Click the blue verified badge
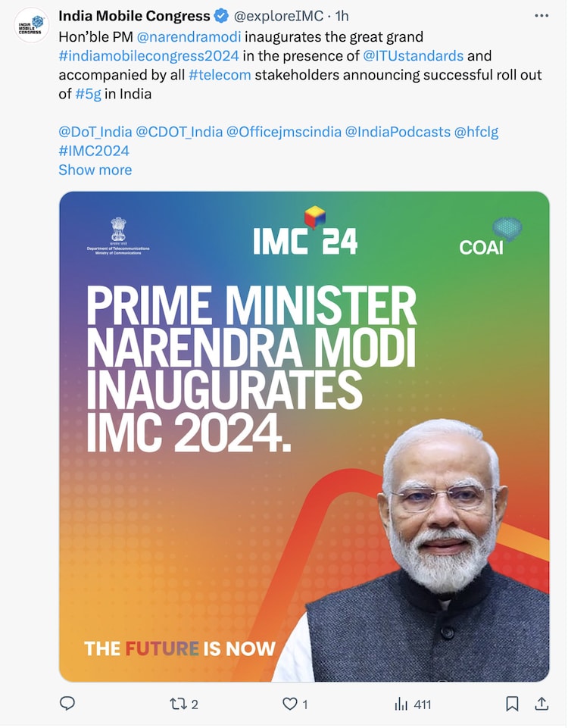The width and height of the screenshot is (568, 728). click(x=222, y=16)
